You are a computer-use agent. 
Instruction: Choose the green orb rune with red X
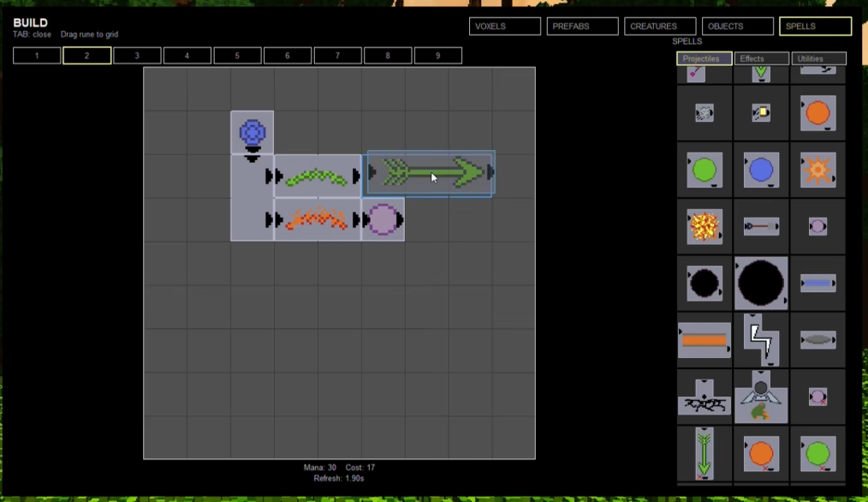817,453
